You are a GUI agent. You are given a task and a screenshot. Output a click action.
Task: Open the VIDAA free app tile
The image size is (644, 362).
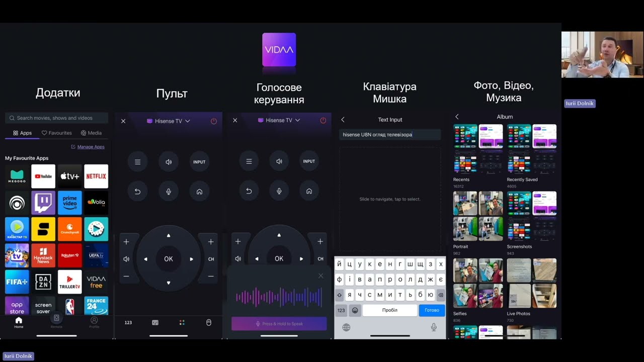coord(96,282)
